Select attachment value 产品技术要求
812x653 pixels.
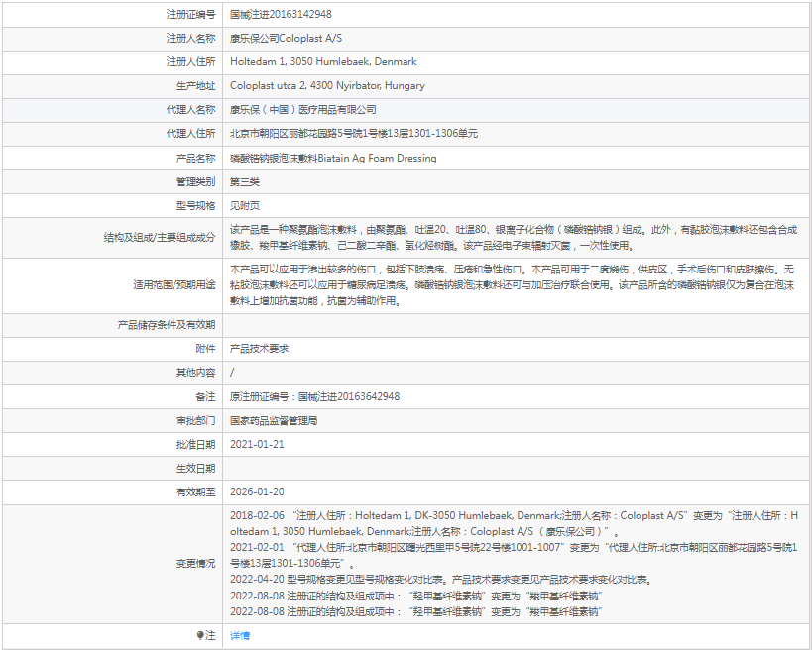(259, 349)
